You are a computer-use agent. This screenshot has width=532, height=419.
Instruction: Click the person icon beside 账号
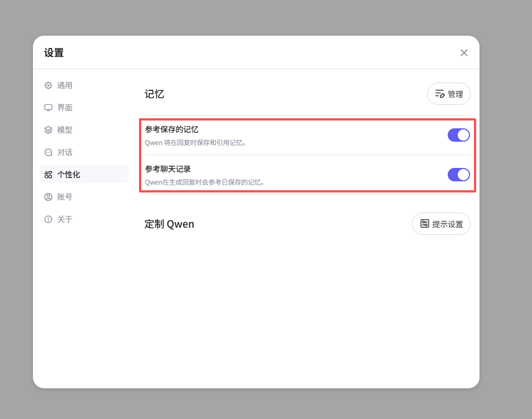tap(48, 196)
